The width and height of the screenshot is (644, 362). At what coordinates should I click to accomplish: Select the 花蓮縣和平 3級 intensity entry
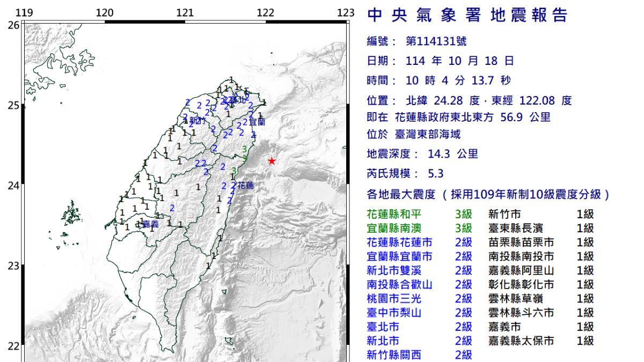tap(419, 215)
